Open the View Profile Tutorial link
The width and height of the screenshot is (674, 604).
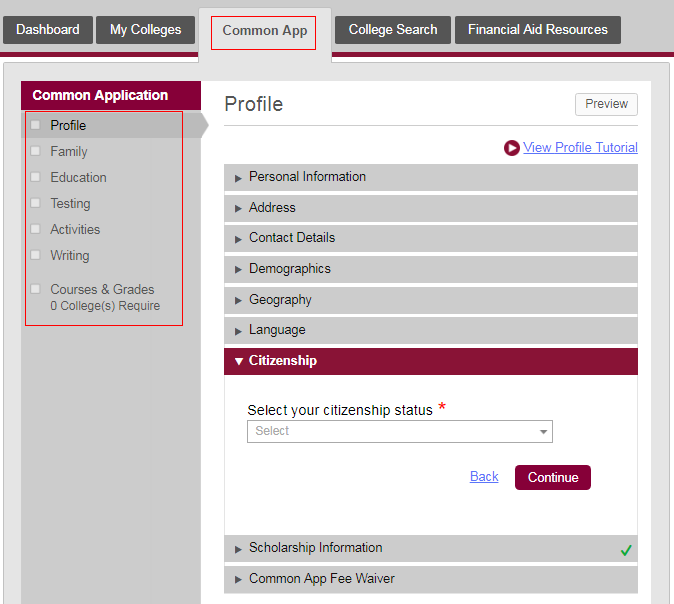click(x=580, y=147)
